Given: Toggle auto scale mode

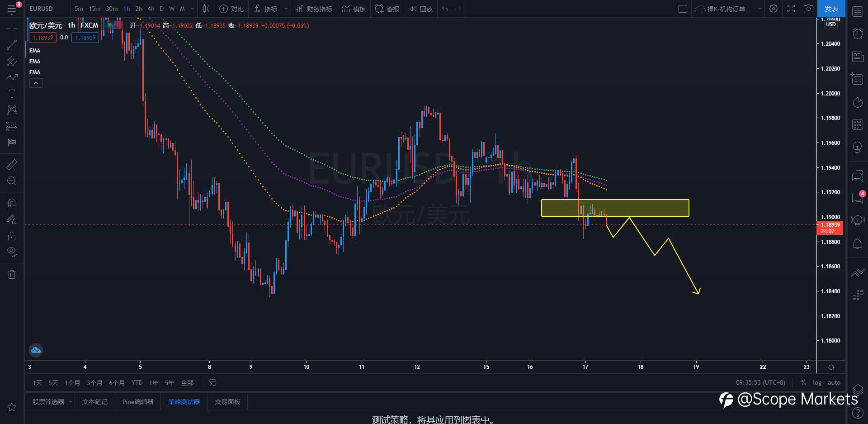Looking at the screenshot, I should click(x=834, y=383).
